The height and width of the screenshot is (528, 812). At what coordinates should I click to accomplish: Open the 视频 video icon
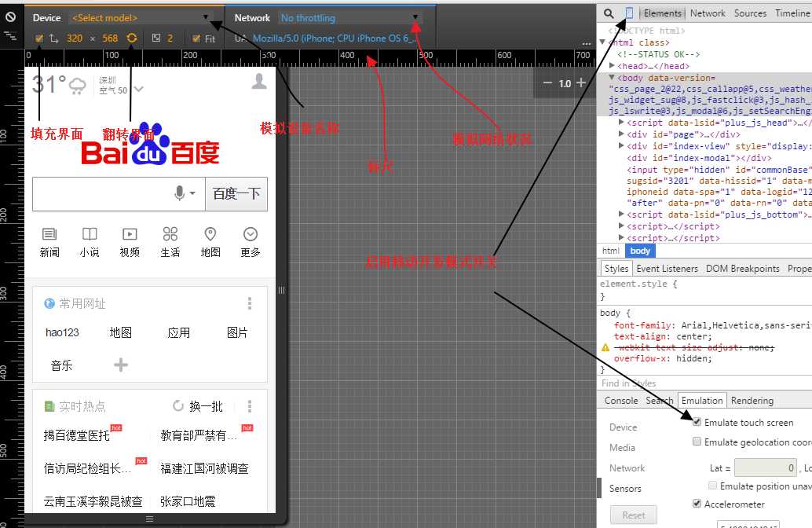pyautogui.click(x=130, y=234)
